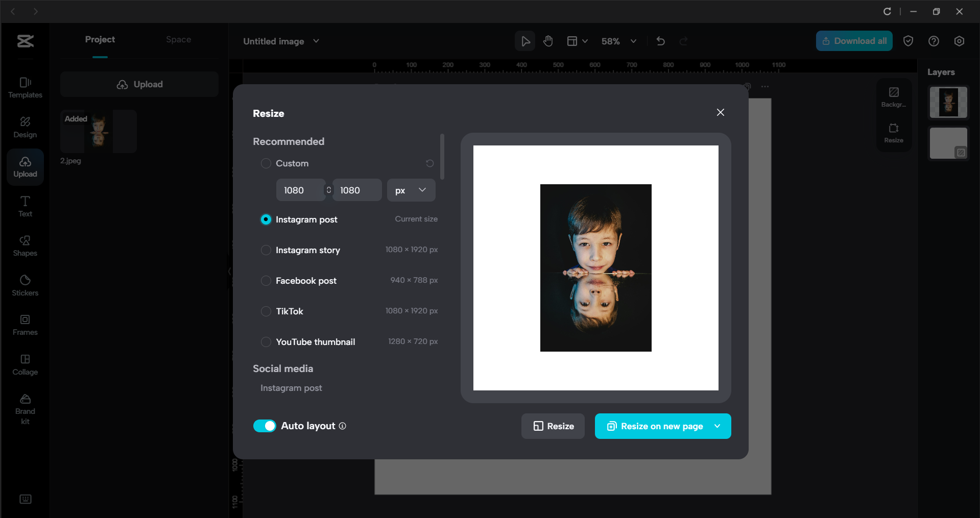Open the Stickers panel

pos(25,285)
